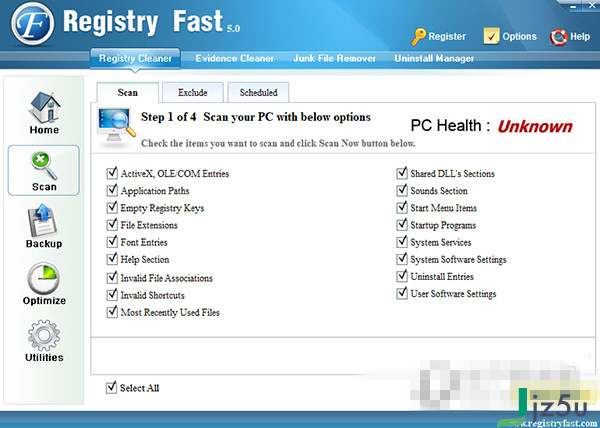This screenshot has width=600, height=428.
Task: Toggle the Uninstall Entries checkbox
Action: (402, 276)
